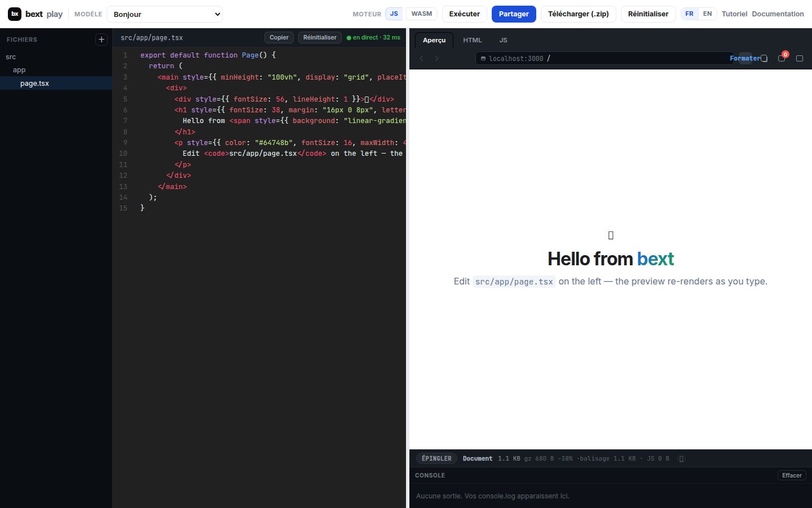Image resolution: width=812 pixels, height=508 pixels.
Task: Click the Formater button
Action: (x=745, y=58)
